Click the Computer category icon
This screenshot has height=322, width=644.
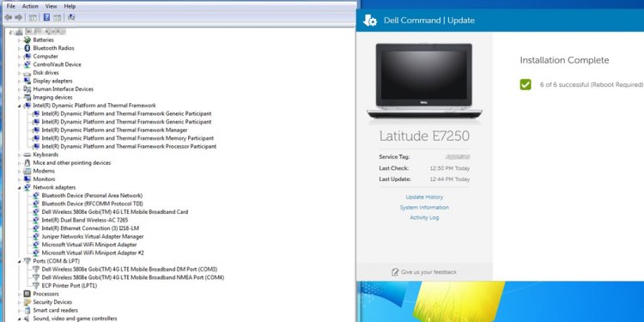pyautogui.click(x=27, y=57)
